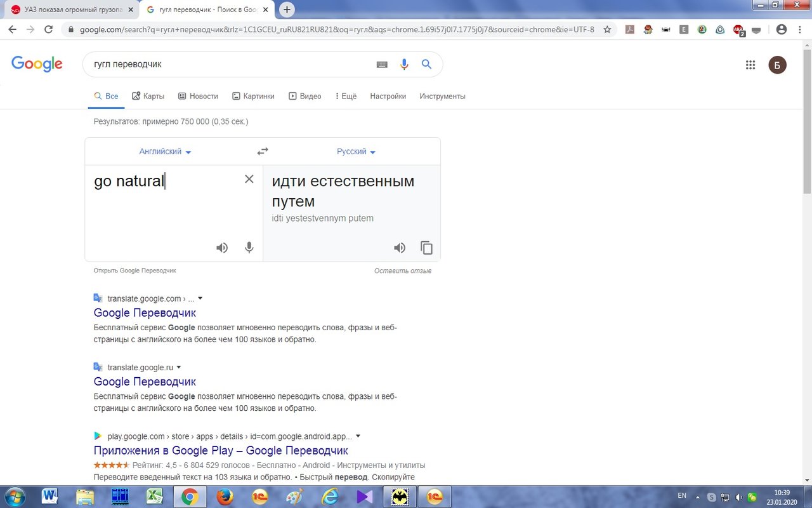812x508 pixels.
Task: Listen to the Russian translation
Action: pyautogui.click(x=400, y=248)
